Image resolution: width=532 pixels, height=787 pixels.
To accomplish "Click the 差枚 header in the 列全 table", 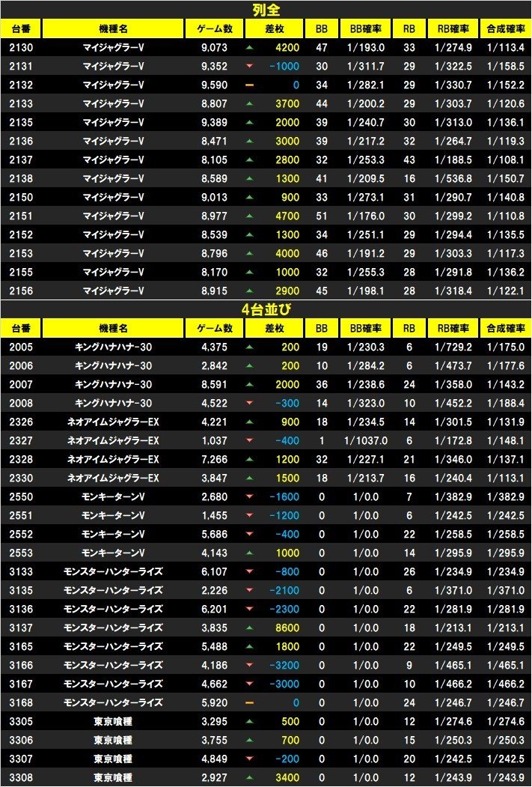I will [275, 28].
